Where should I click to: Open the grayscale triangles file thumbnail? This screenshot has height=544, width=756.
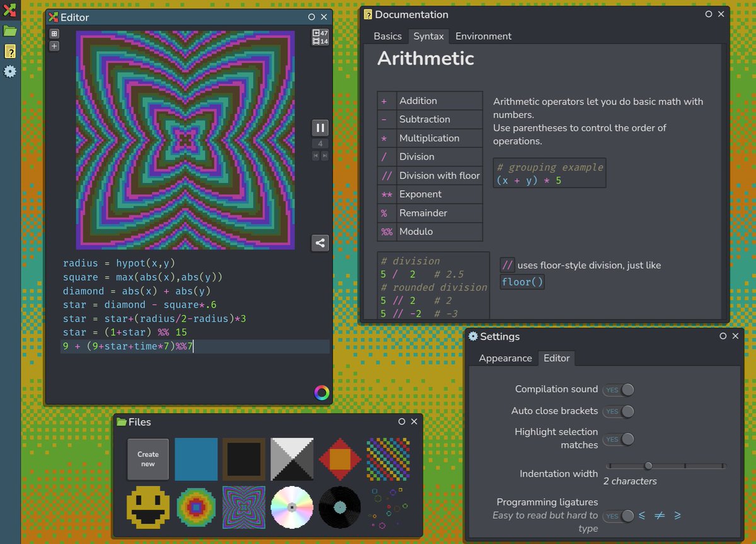(x=292, y=460)
